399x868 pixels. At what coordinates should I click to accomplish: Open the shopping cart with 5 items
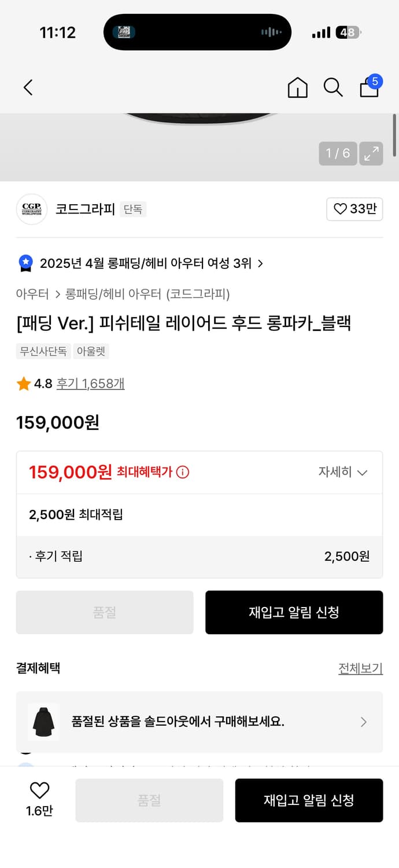point(369,88)
